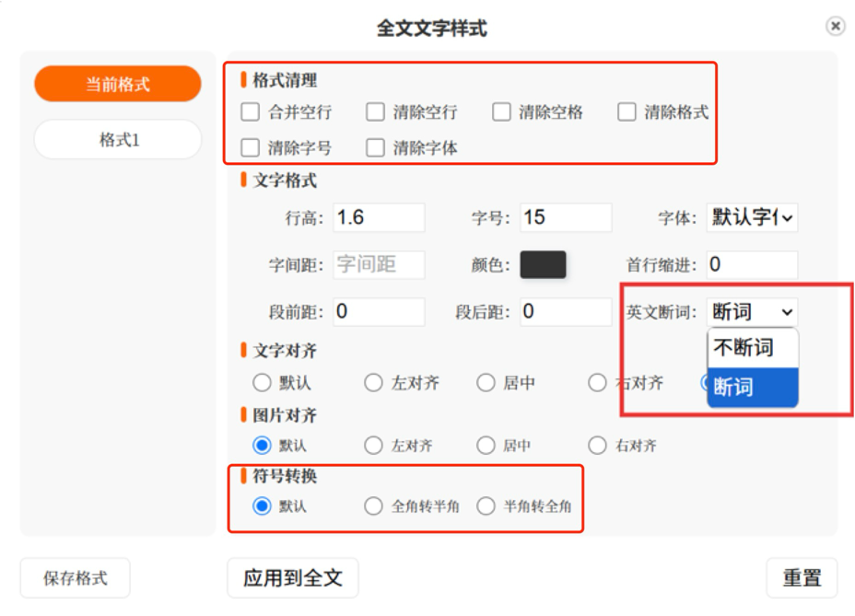Choose 不断词 from the dropdown list
Screen dimensions: 855x616
(752, 348)
